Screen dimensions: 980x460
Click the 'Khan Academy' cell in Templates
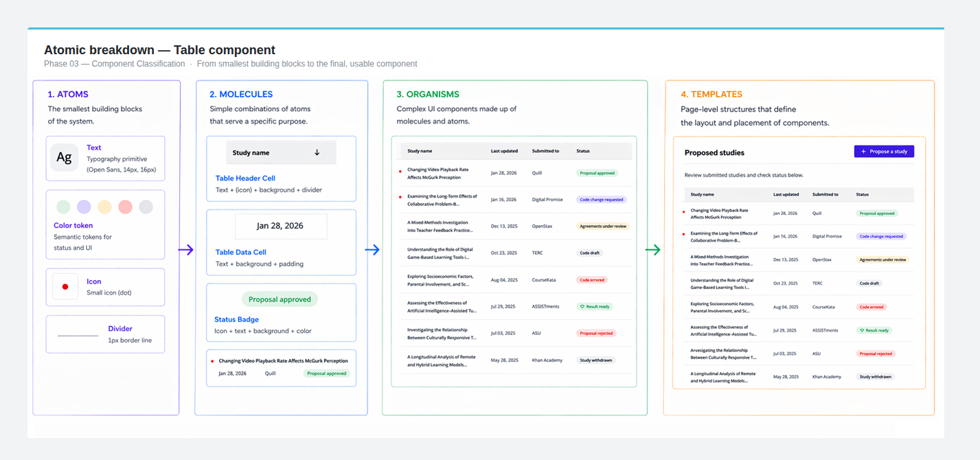[x=828, y=376]
